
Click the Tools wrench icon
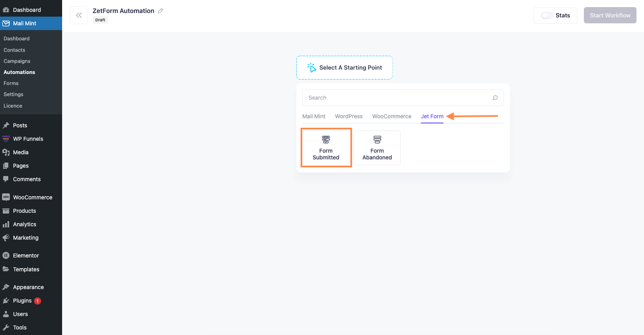[6, 327]
